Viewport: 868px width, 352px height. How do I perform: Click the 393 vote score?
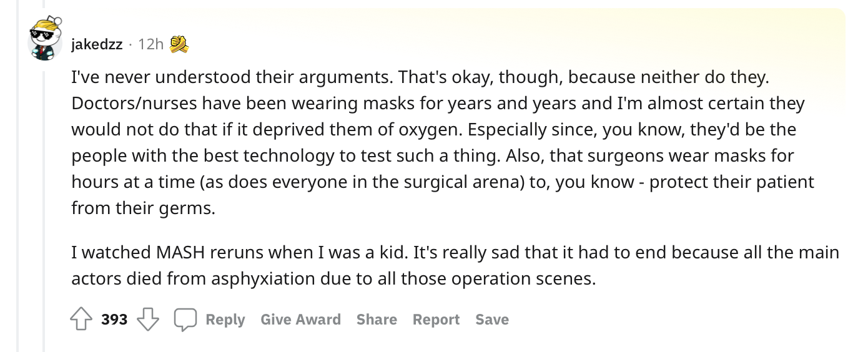114,320
